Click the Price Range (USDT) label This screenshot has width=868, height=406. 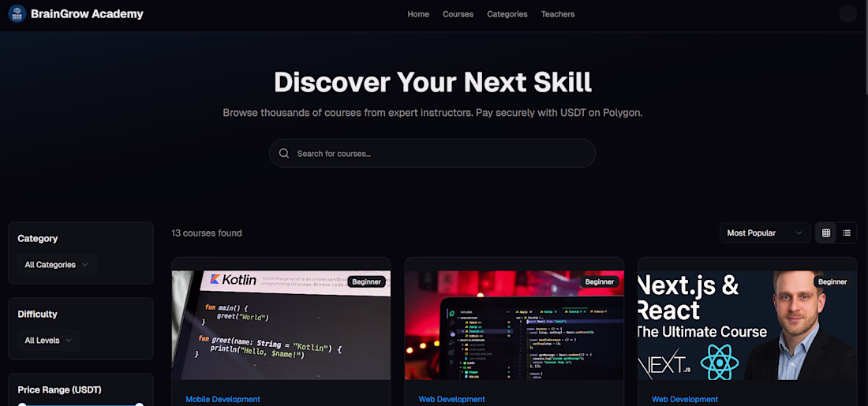(x=59, y=390)
